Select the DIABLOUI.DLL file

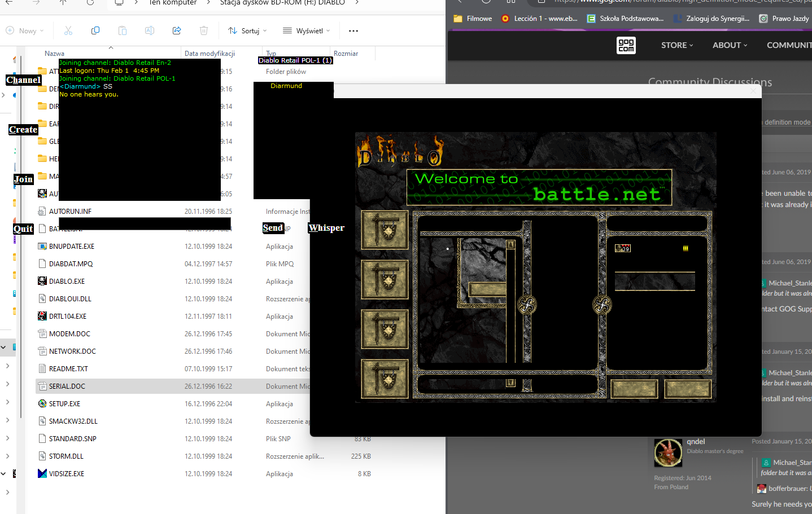pos(70,298)
